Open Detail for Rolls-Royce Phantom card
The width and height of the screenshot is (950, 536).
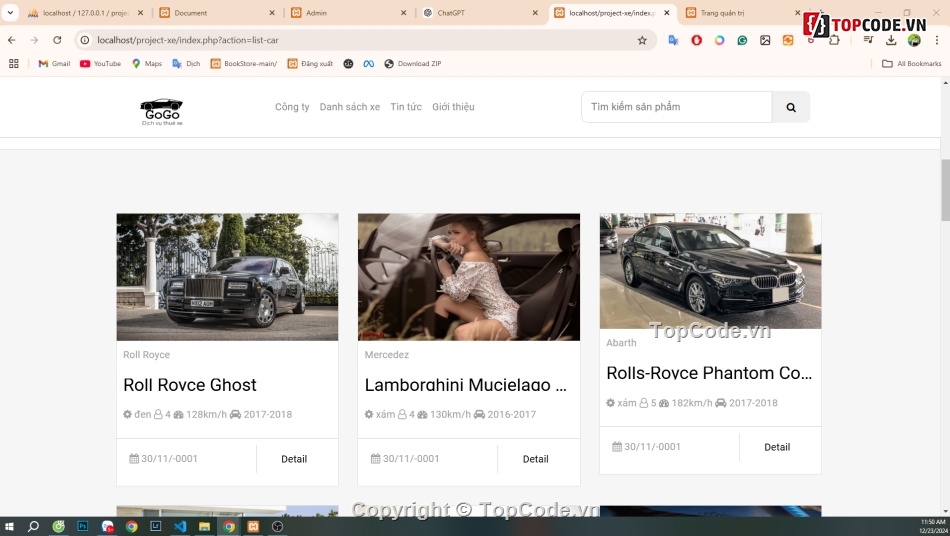[x=777, y=447]
